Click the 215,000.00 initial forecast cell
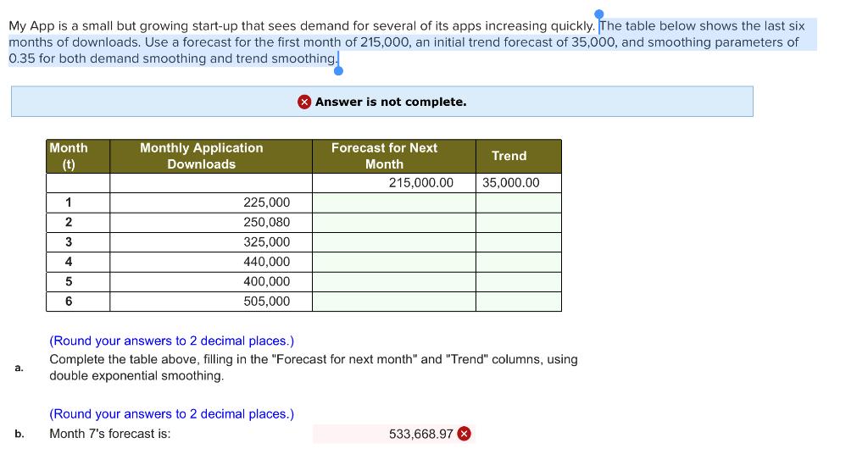Viewport: 868px width, 471px height. [394, 183]
